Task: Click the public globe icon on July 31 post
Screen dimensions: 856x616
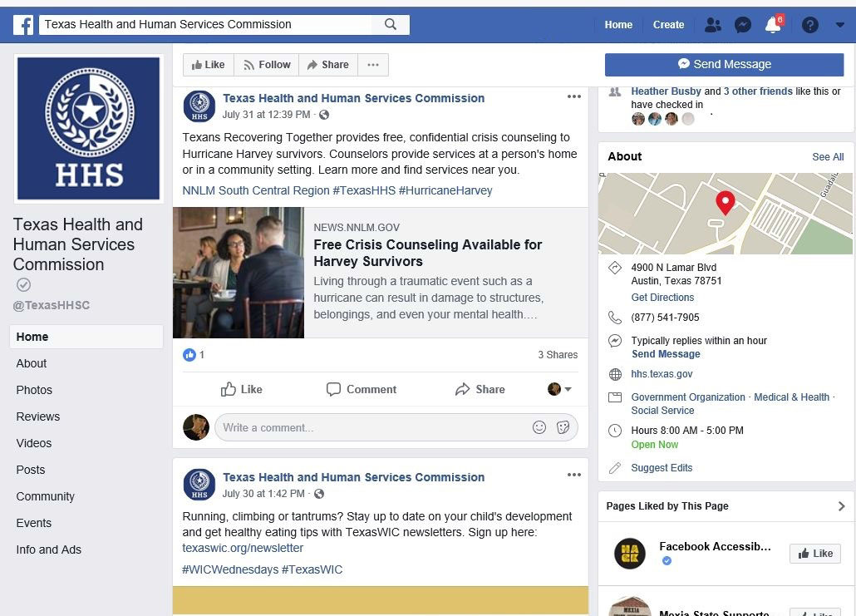Action: (x=324, y=115)
